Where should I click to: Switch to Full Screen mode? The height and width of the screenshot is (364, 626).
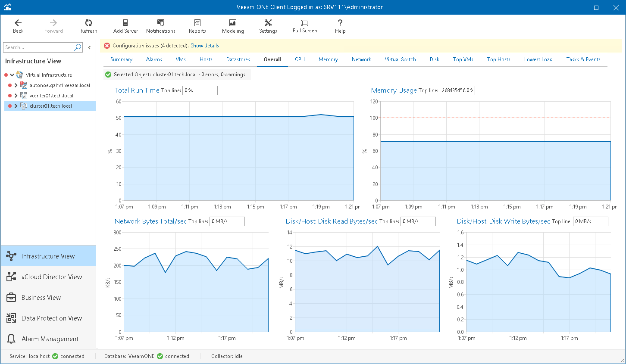[305, 26]
